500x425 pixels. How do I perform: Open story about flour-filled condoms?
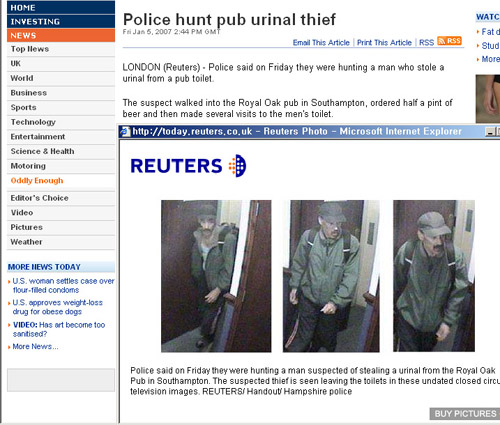coord(63,285)
